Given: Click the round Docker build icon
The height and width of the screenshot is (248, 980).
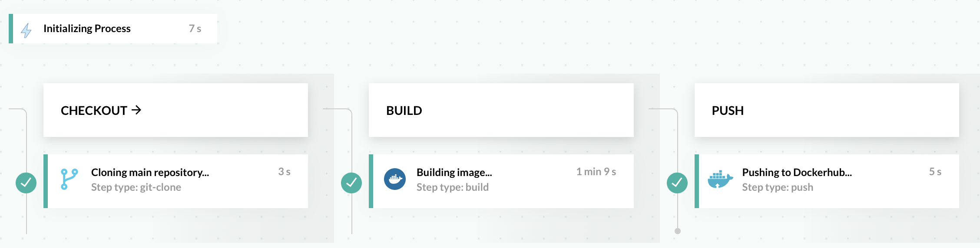Looking at the screenshot, I should [394, 179].
